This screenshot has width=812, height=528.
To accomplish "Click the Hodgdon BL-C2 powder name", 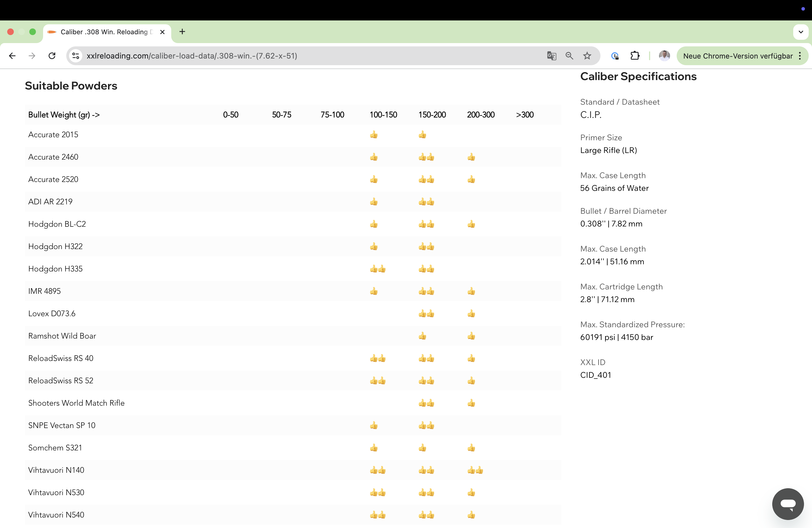I will pos(57,224).
